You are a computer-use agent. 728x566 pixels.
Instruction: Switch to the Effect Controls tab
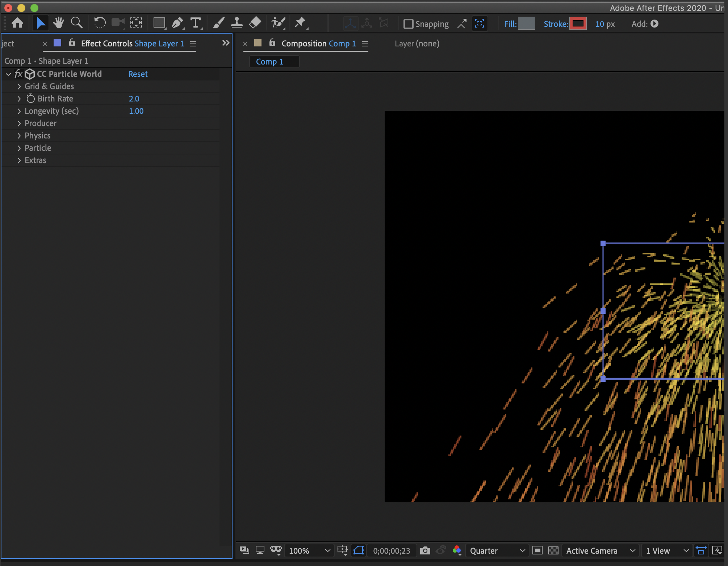(x=132, y=43)
